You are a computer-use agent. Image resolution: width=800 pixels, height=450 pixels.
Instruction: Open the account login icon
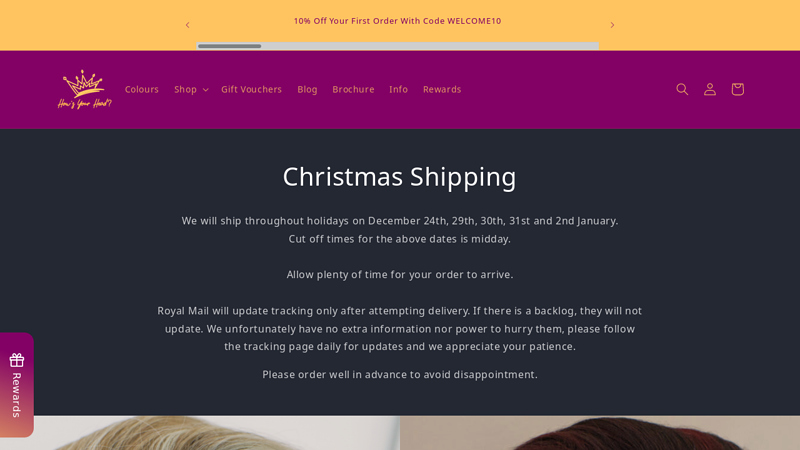[710, 89]
